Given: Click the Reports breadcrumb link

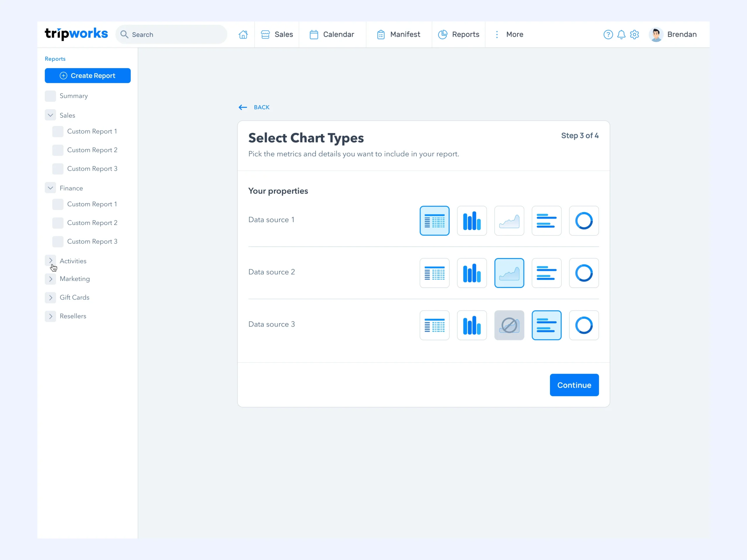Looking at the screenshot, I should coord(55,59).
